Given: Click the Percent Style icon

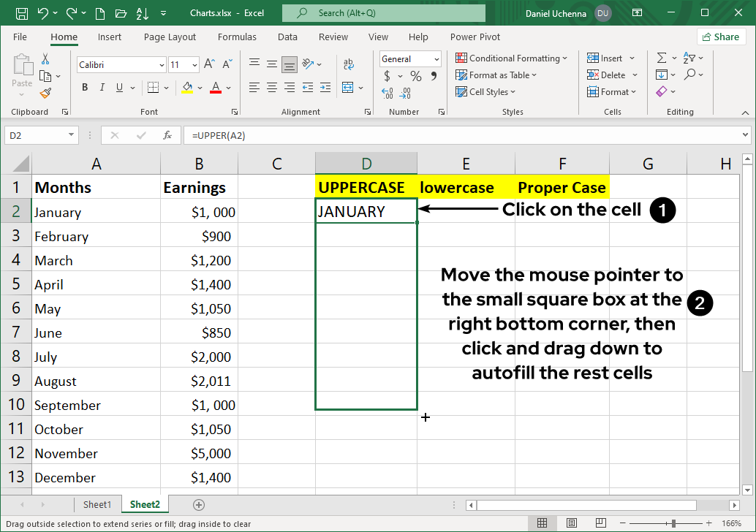Looking at the screenshot, I should pos(415,76).
